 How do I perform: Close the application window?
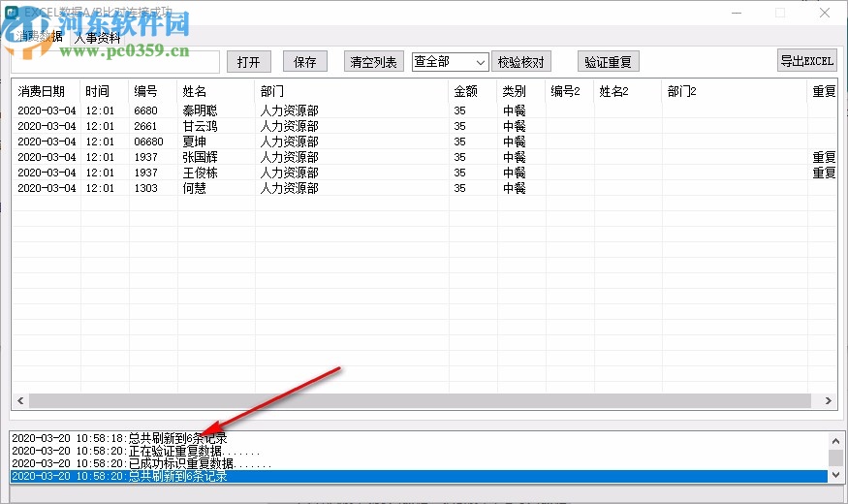click(824, 13)
